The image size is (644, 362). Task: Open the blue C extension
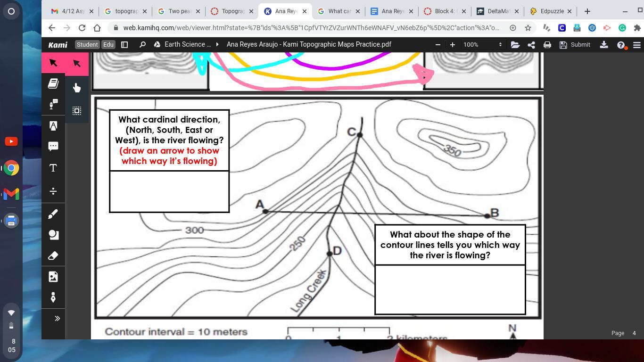point(562,28)
